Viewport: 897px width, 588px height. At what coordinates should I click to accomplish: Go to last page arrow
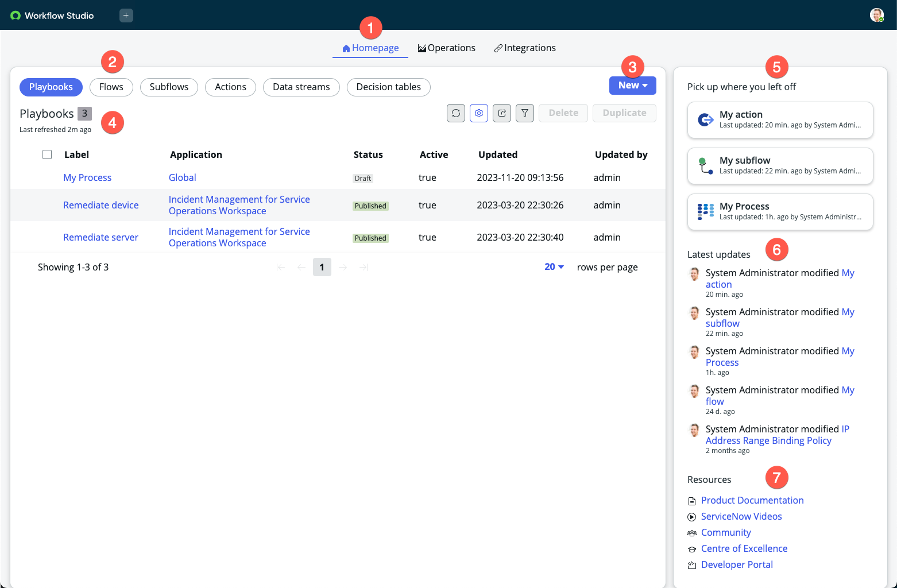[x=364, y=267]
